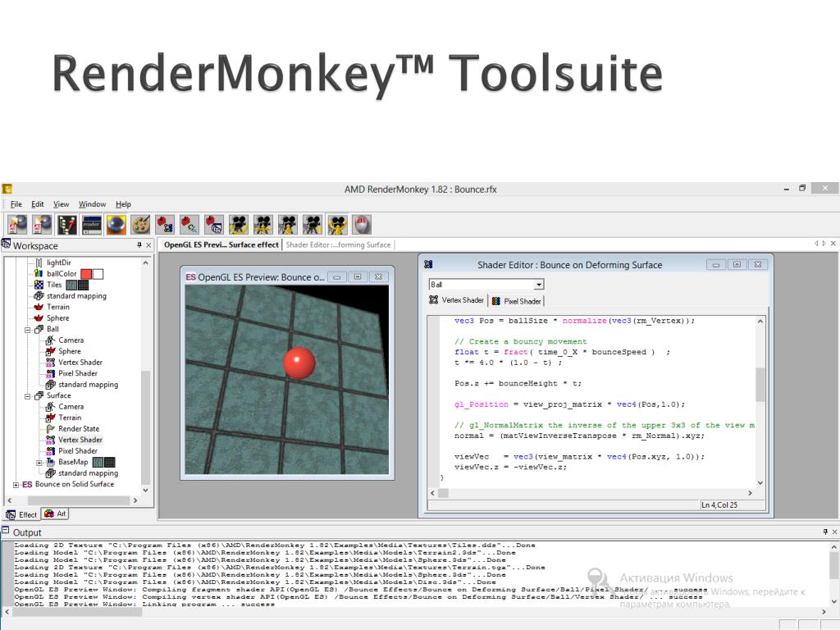Click the Shader Editor window title icon
This screenshot has width=840, height=630.
[428, 265]
